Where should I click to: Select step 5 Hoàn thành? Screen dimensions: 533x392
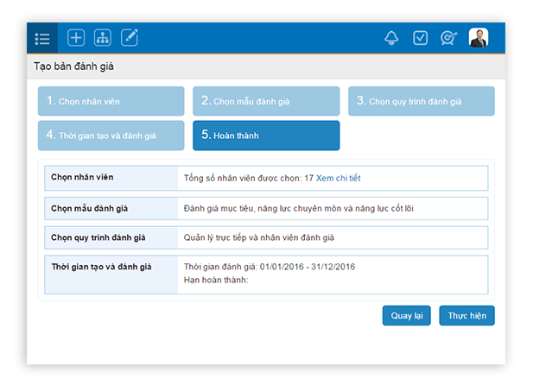[266, 136]
